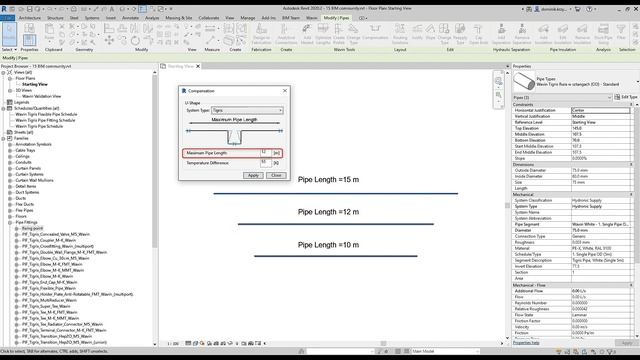Click the Properties panel Apply button
Image resolution: width=640 pixels, height=360 pixels.
627,343
